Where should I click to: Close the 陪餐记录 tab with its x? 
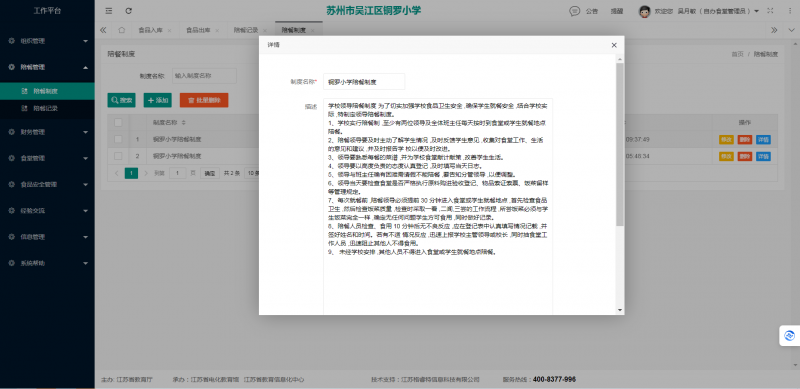point(265,31)
